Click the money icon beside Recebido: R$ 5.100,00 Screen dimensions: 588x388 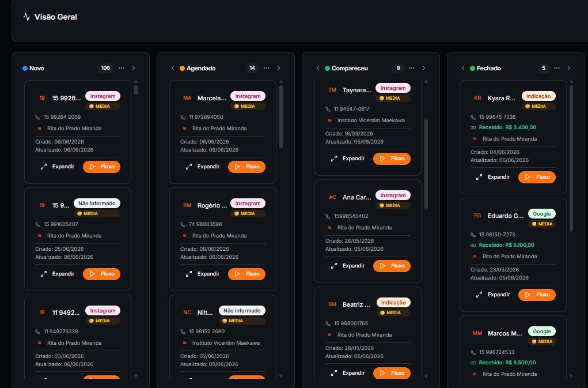[x=473, y=245]
